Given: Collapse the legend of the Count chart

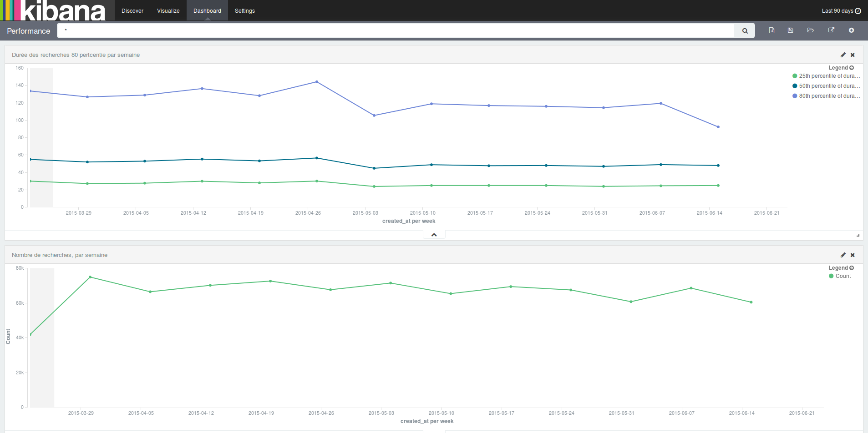Looking at the screenshot, I should [841, 268].
